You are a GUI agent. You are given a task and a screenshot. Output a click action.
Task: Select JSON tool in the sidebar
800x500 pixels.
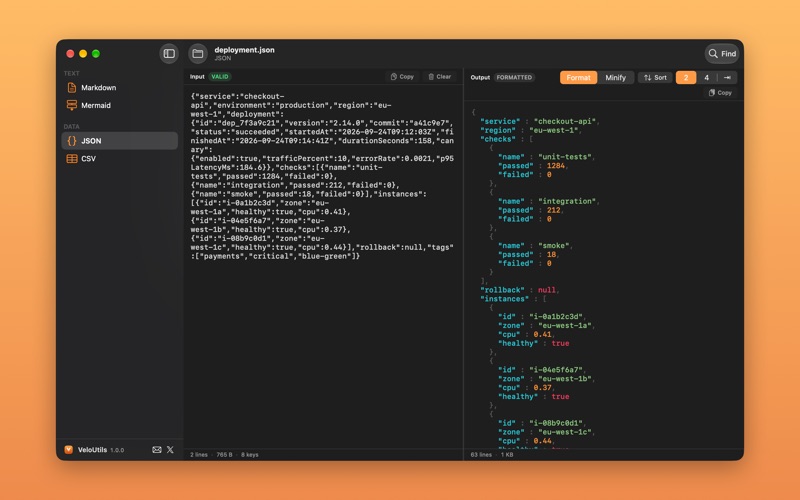119,141
